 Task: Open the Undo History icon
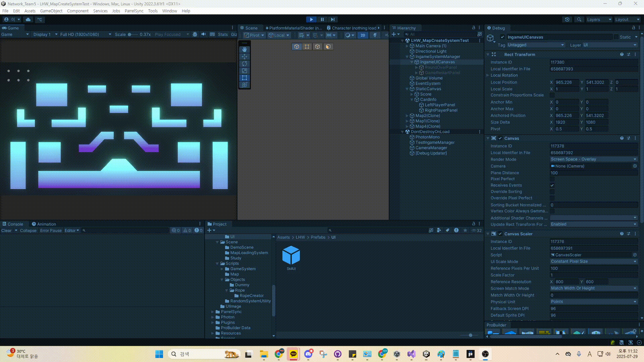pyautogui.click(x=567, y=19)
